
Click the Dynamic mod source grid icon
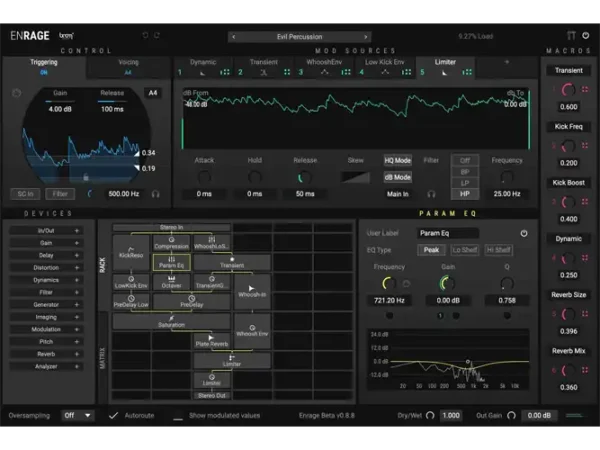click(x=225, y=72)
